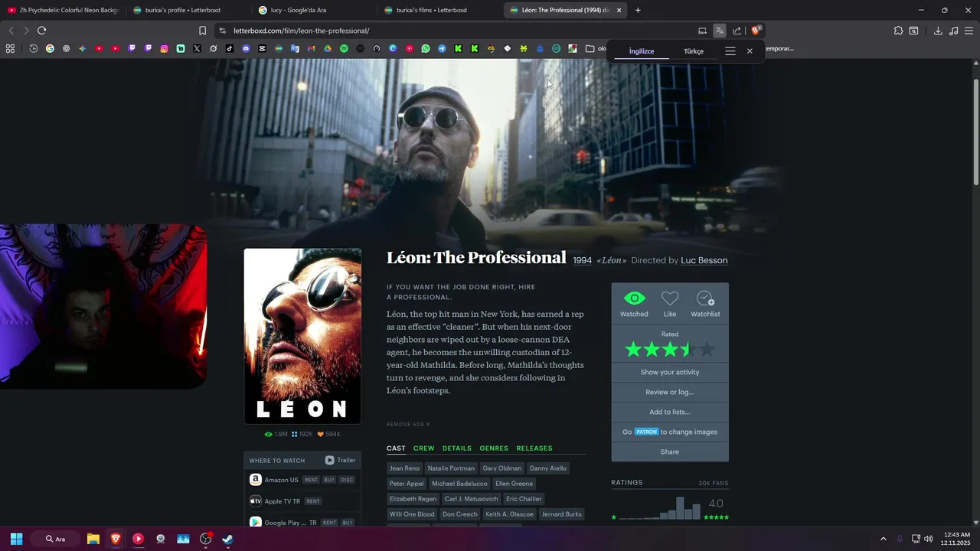Open browser extensions puzzle icon

[x=898, y=31]
